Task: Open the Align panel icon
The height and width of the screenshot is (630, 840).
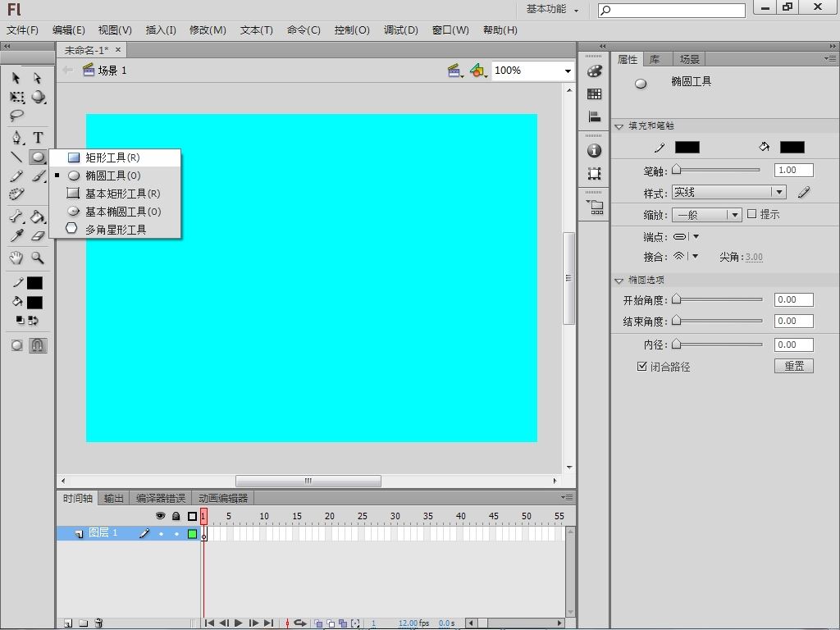Action: click(x=594, y=116)
